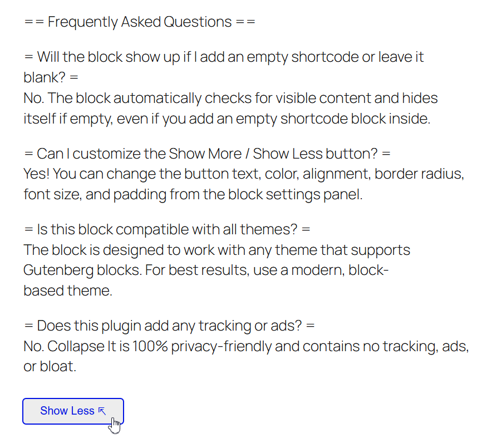This screenshot has height=448, width=492.
Task: Click the answer starting 'No. The block automatically'
Action: [230, 98]
